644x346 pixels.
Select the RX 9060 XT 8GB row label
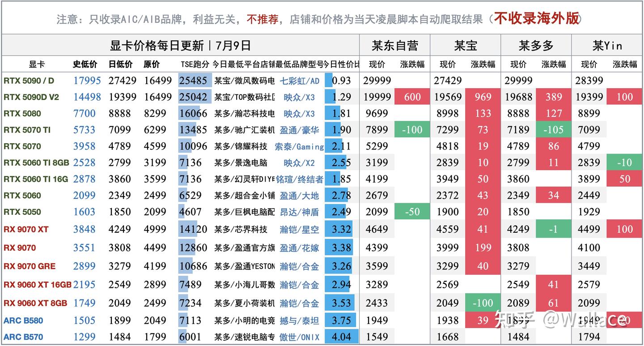click(x=35, y=303)
